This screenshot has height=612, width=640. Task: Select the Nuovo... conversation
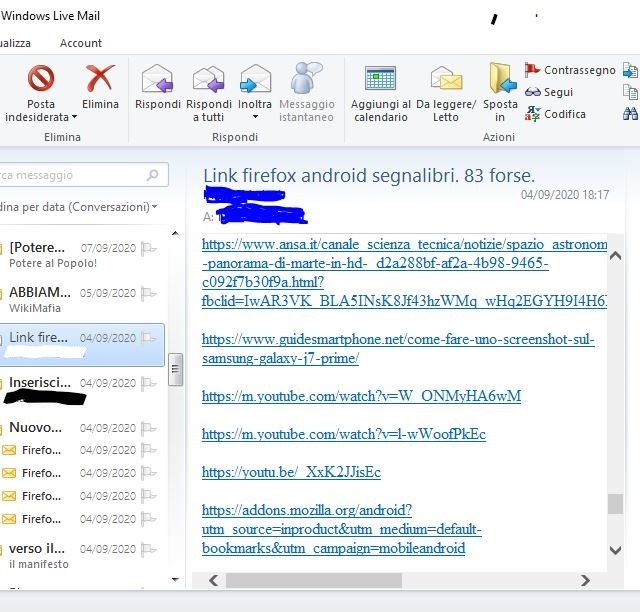coord(82,428)
